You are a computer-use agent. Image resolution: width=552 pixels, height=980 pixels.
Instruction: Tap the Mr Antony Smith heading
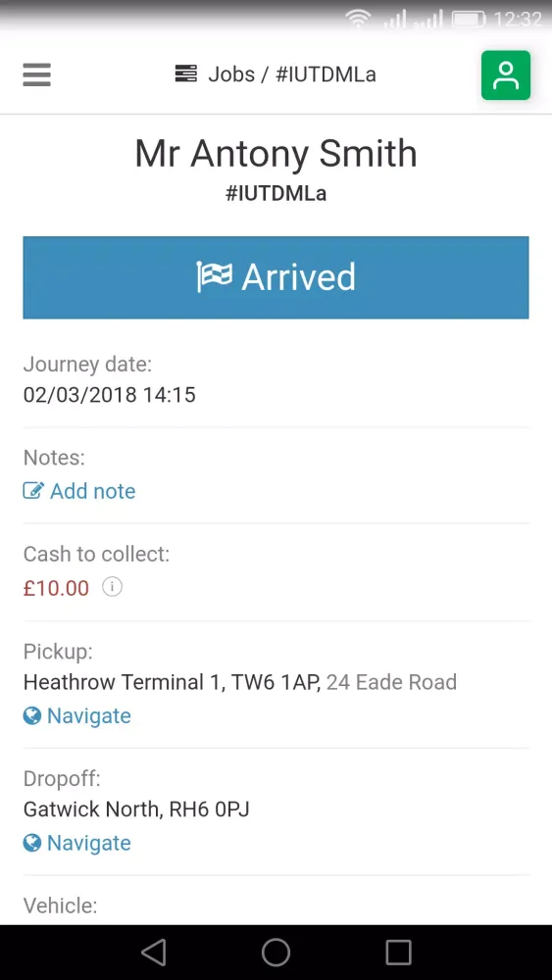pos(276,153)
